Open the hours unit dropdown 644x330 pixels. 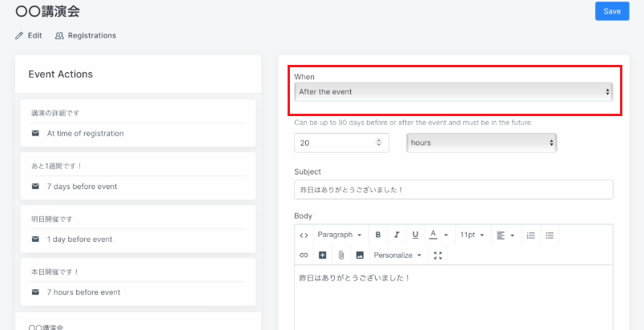(481, 143)
